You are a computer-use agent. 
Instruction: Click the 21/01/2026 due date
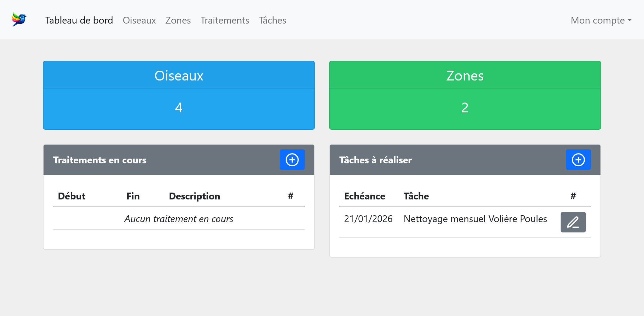[368, 219]
